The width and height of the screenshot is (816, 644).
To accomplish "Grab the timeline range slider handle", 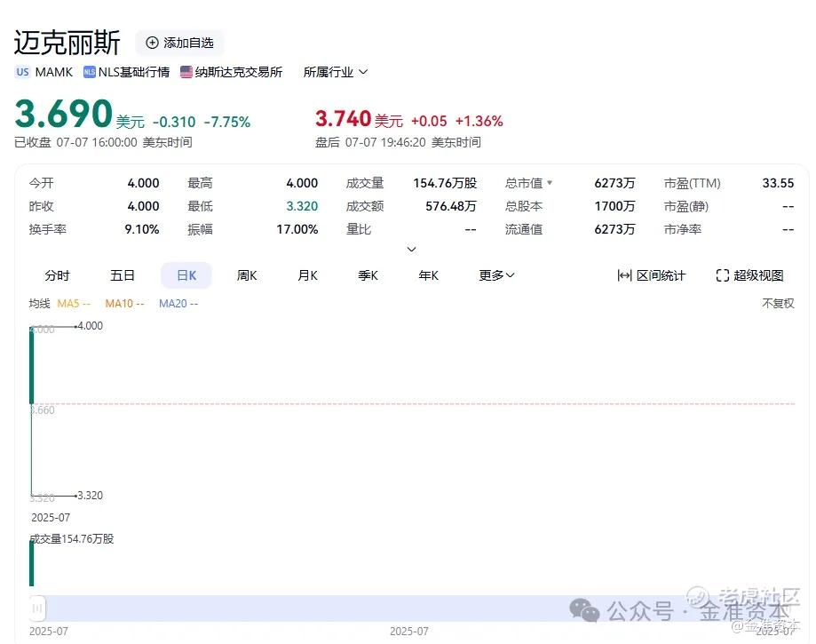I will [x=37, y=608].
